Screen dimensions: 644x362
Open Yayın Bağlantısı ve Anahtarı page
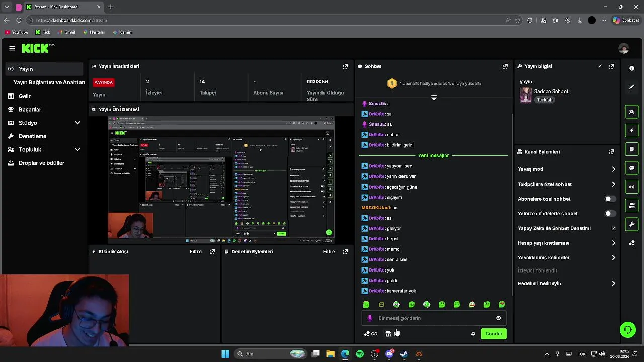point(49,82)
